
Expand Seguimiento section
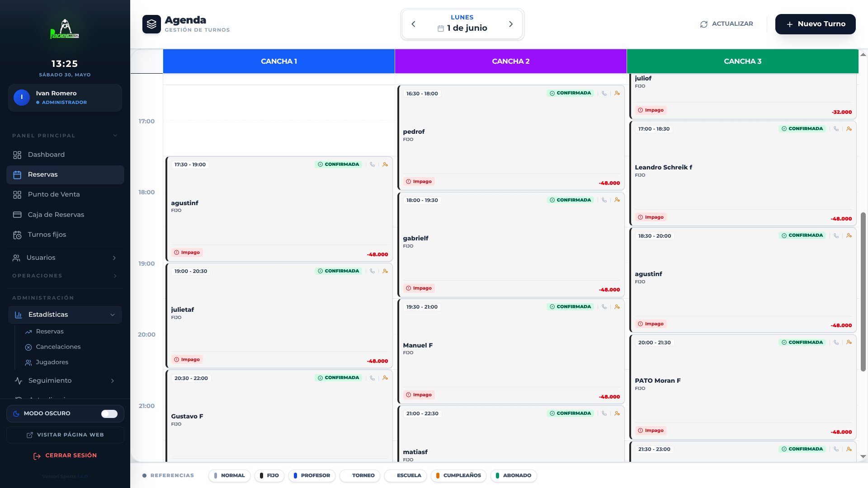click(x=113, y=381)
